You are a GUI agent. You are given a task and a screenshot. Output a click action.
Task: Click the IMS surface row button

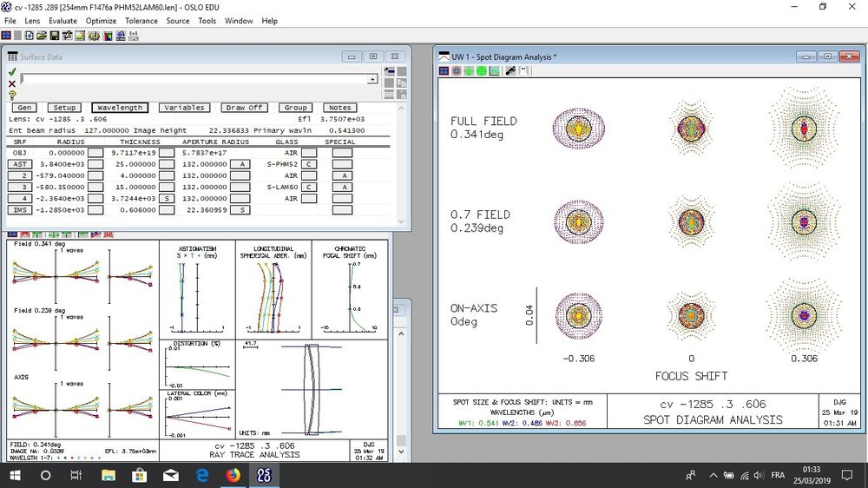[19, 210]
